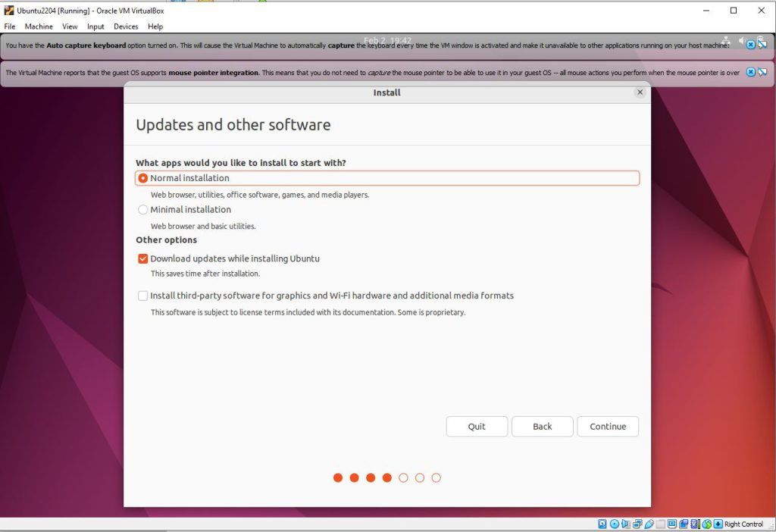This screenshot has height=532, width=776.
Task: Click the Updates and other software heading
Action: pos(233,125)
